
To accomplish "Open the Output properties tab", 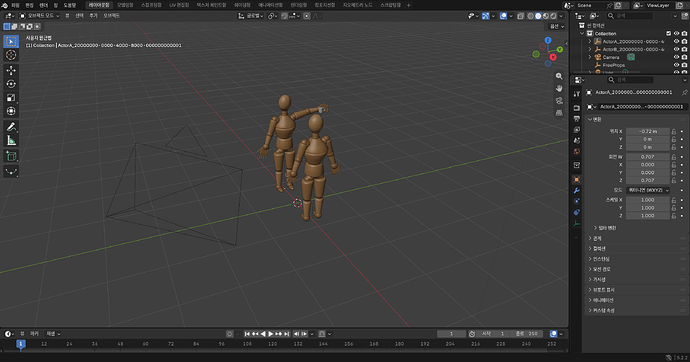I will point(576,119).
